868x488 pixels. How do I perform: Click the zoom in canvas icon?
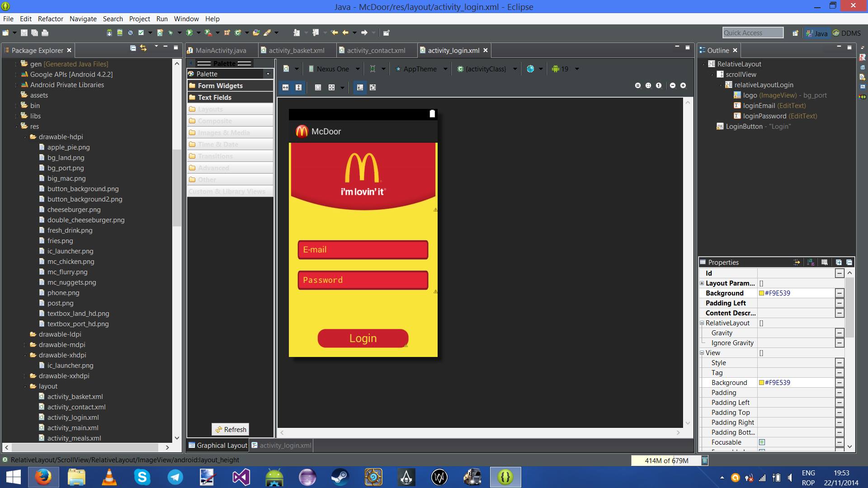tap(683, 85)
